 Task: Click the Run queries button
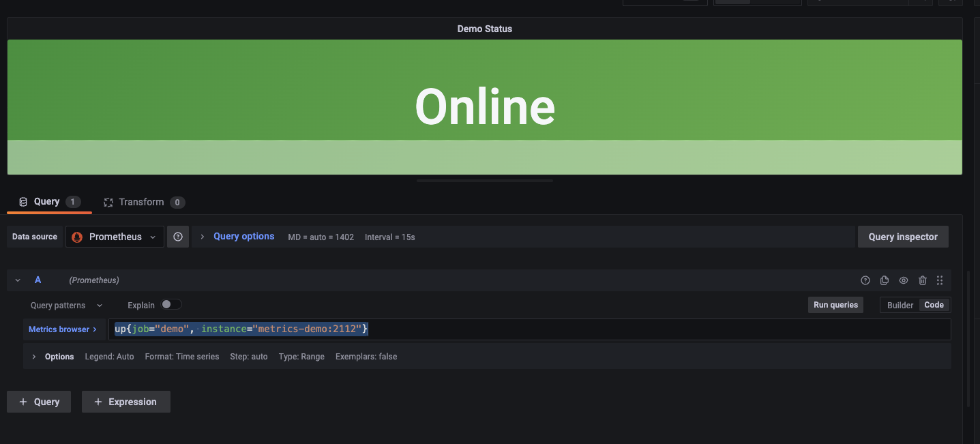[835, 305]
